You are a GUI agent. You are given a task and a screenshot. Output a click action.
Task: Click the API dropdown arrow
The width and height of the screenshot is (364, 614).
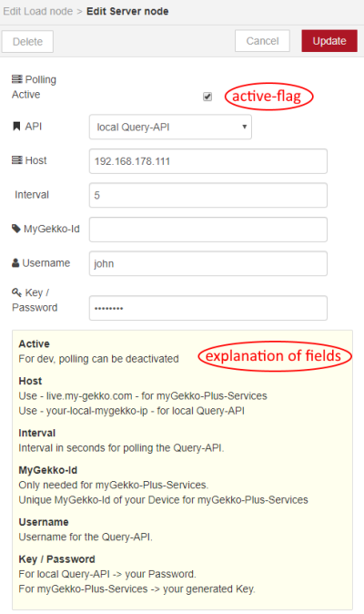(x=245, y=127)
